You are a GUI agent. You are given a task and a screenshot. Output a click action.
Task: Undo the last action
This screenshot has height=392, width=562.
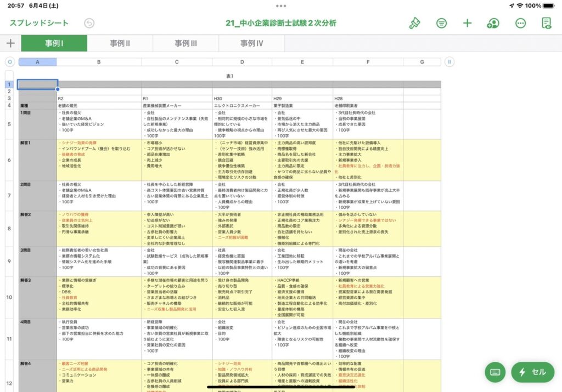click(x=89, y=23)
